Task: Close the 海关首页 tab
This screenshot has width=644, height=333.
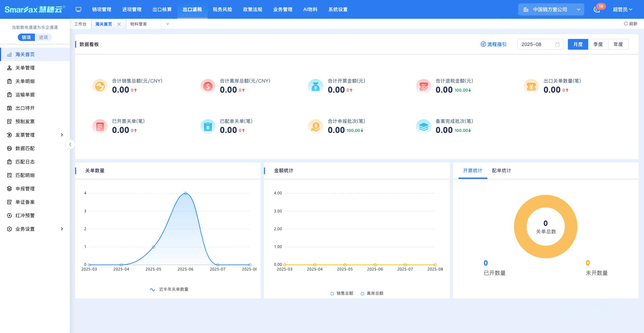Action: click(x=119, y=24)
